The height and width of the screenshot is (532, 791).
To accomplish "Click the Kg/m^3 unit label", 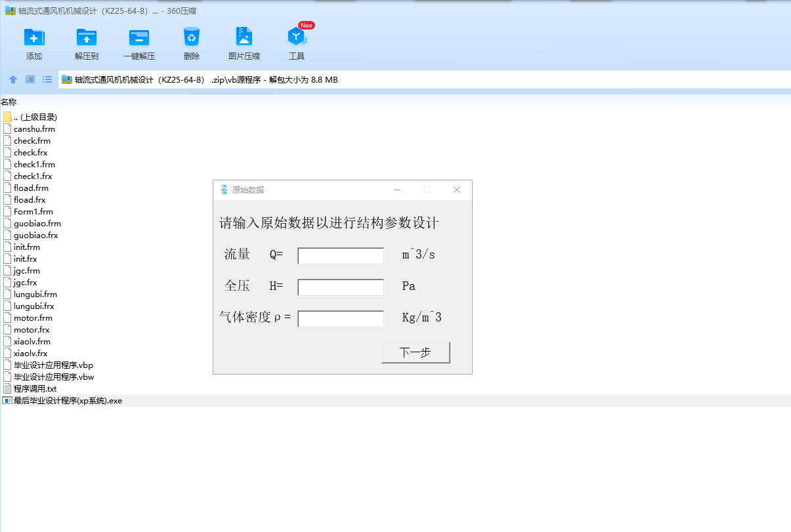I will tap(422, 317).
